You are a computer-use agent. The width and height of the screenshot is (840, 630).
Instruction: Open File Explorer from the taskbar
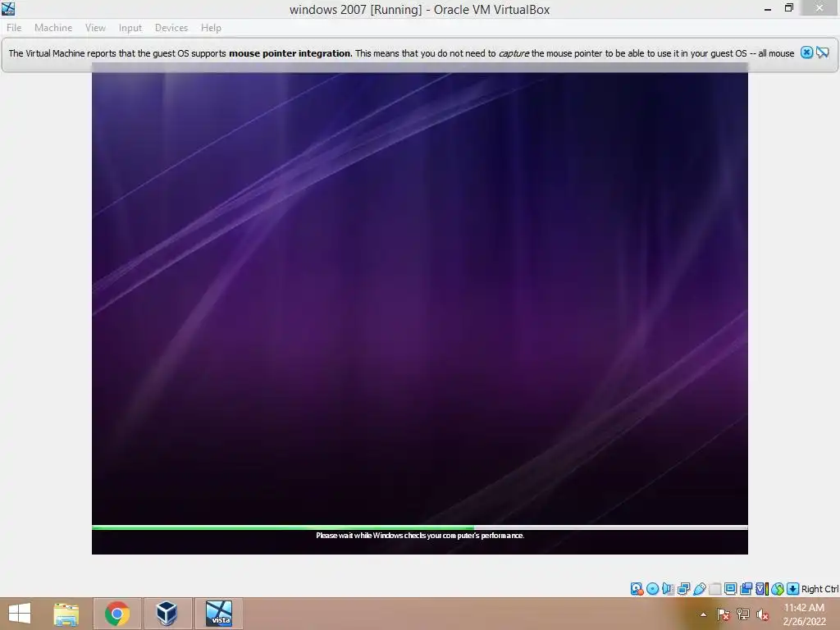tap(66, 614)
